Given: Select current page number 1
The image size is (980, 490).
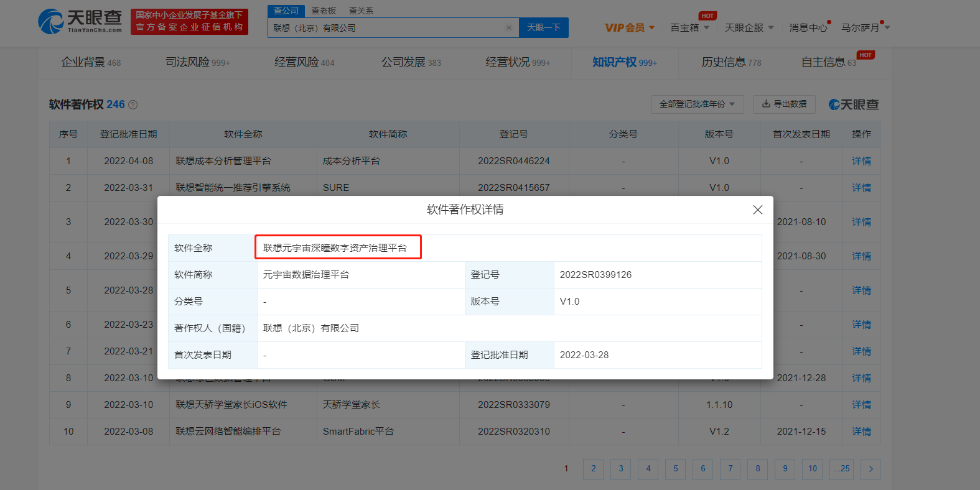Looking at the screenshot, I should 566,469.
